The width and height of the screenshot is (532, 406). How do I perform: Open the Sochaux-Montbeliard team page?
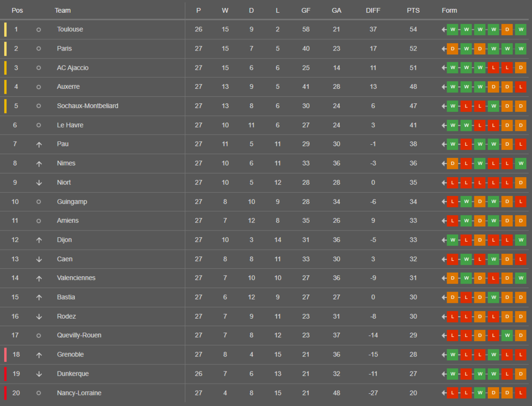(88, 106)
